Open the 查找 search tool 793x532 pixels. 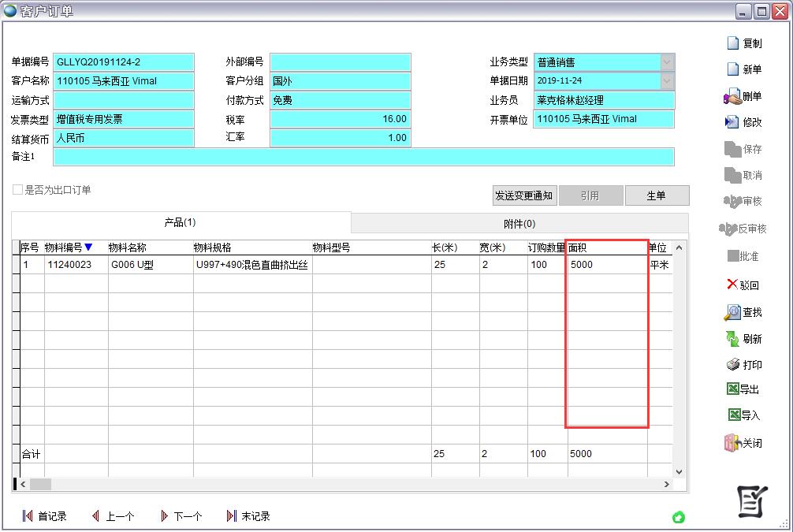(732, 312)
